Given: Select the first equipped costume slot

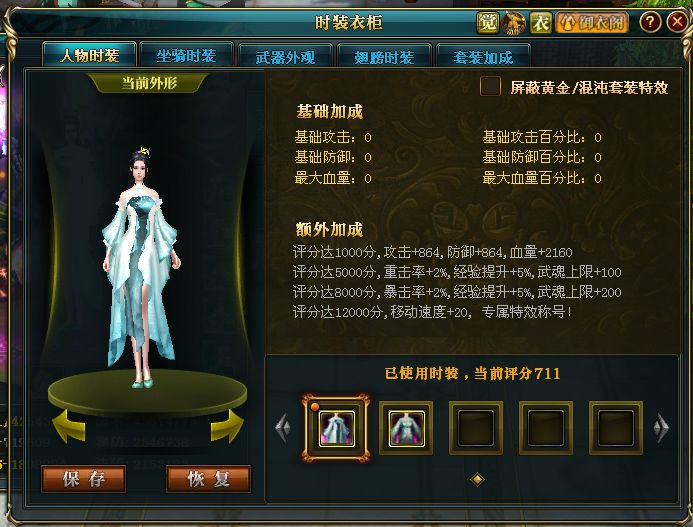Looking at the screenshot, I should point(336,428).
